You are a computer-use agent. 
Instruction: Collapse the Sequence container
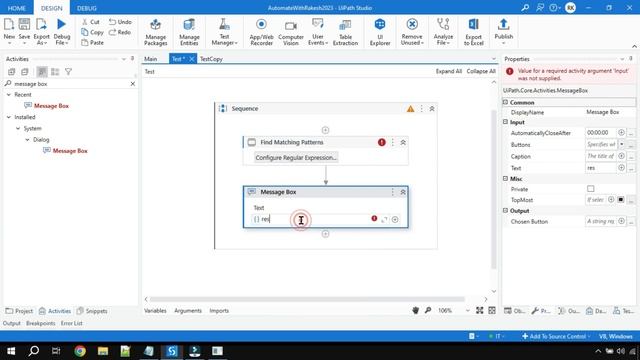click(432, 109)
